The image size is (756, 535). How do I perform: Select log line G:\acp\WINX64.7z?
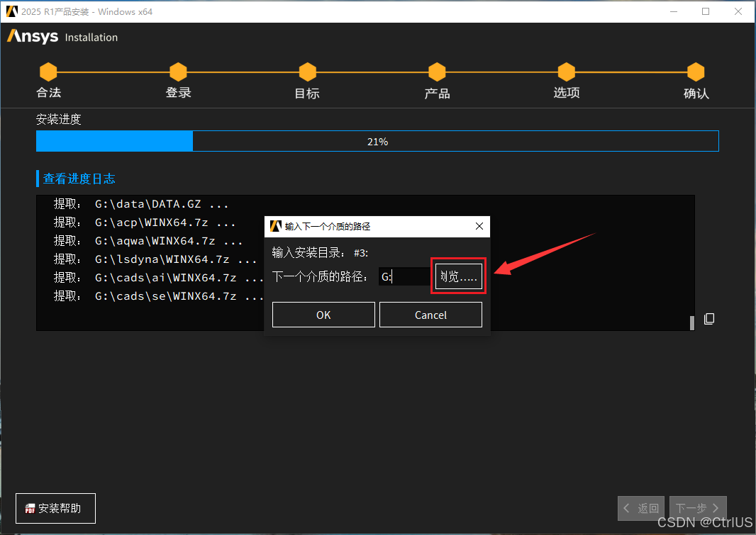pyautogui.click(x=145, y=223)
